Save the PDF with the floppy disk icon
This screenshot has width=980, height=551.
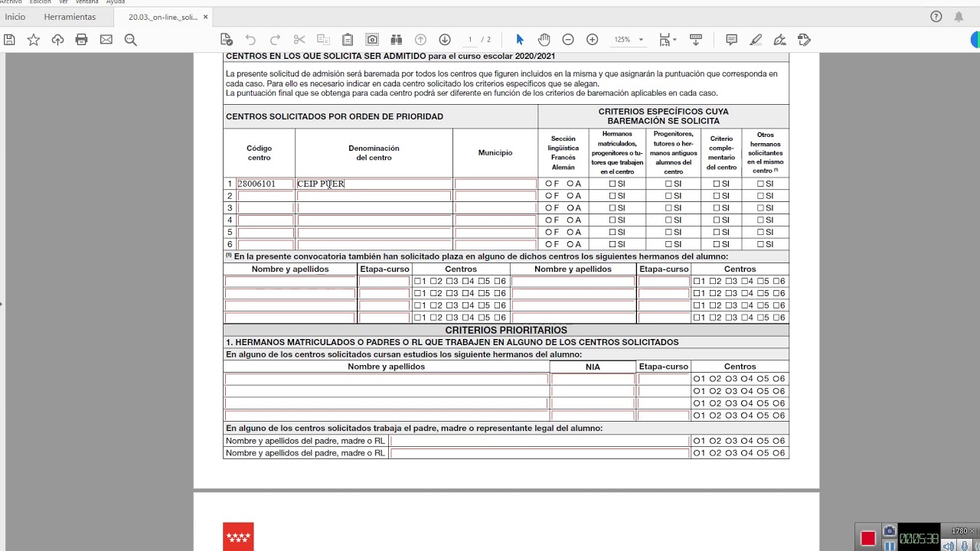click(9, 40)
